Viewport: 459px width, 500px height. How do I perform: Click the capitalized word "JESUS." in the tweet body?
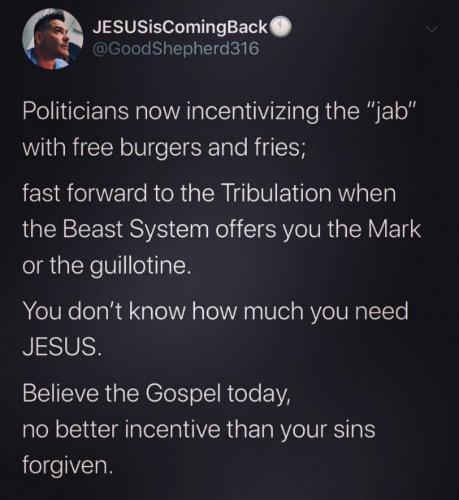point(61,346)
